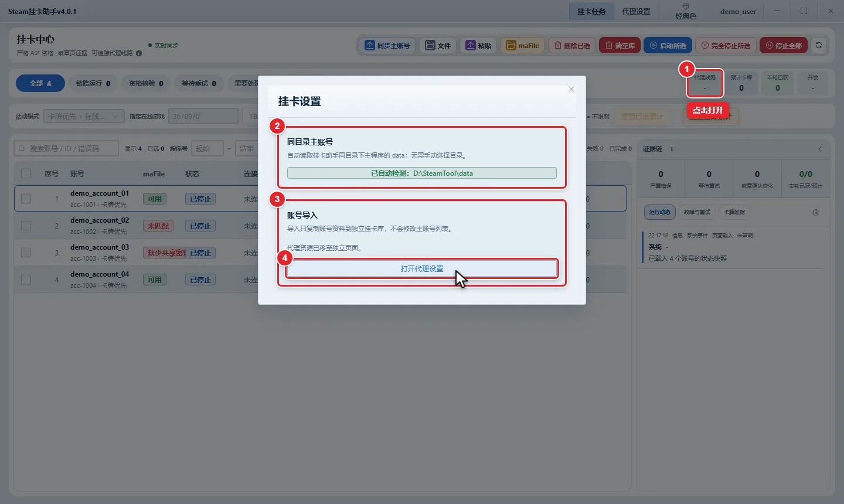Click the 严重错误 counter tile
The width and height of the screenshot is (844, 504).
[661, 179]
